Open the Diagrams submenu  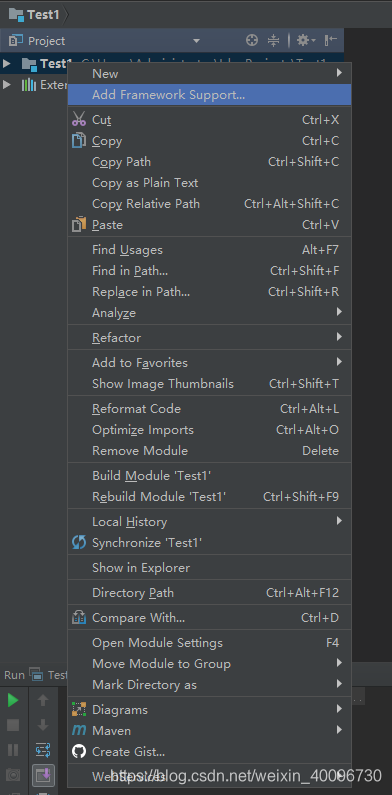209,710
